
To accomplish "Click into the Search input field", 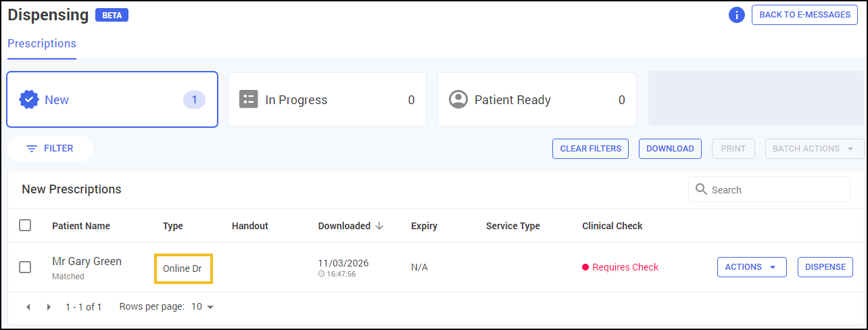I will (777, 190).
